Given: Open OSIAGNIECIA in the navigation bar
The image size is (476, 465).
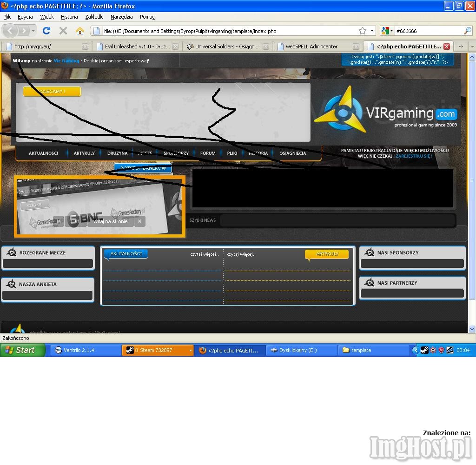Looking at the screenshot, I should 293,153.
